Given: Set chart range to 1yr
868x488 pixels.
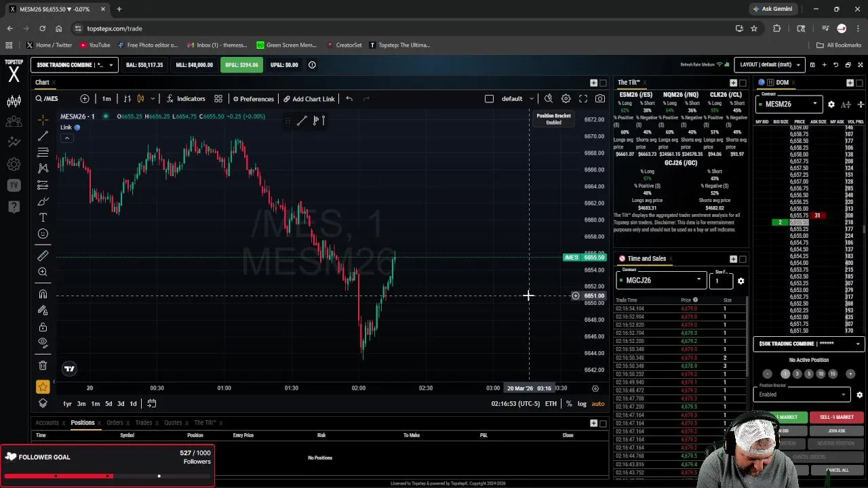Looking at the screenshot, I should click(67, 404).
